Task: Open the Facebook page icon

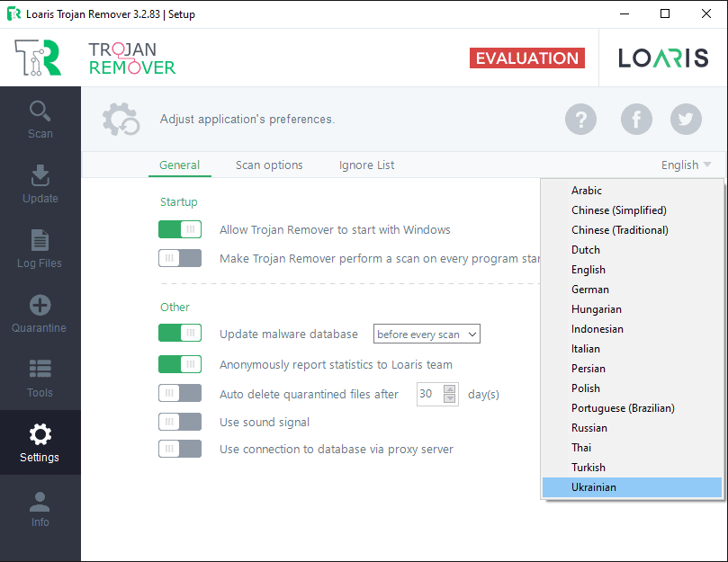Action: pos(636,120)
